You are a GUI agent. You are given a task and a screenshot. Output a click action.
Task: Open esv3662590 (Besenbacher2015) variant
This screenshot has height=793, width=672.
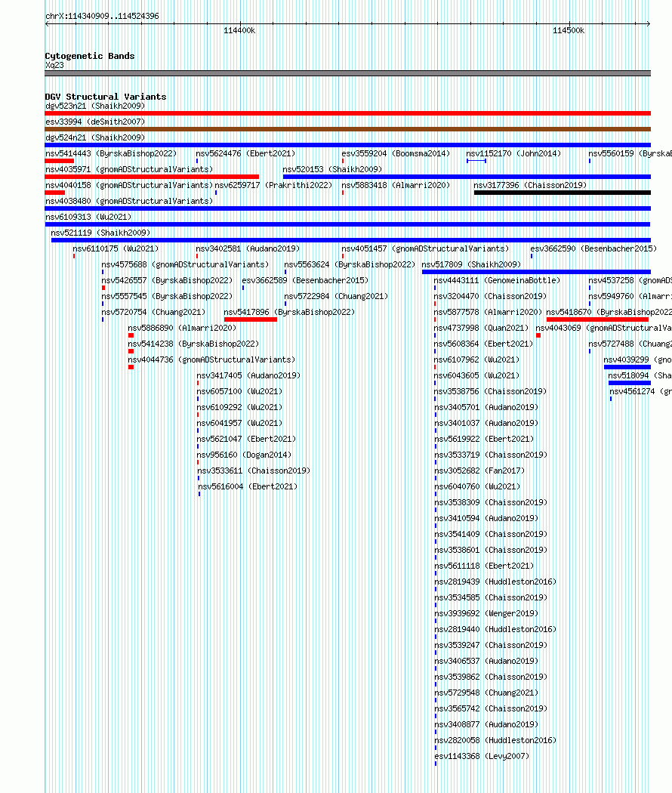(593, 248)
